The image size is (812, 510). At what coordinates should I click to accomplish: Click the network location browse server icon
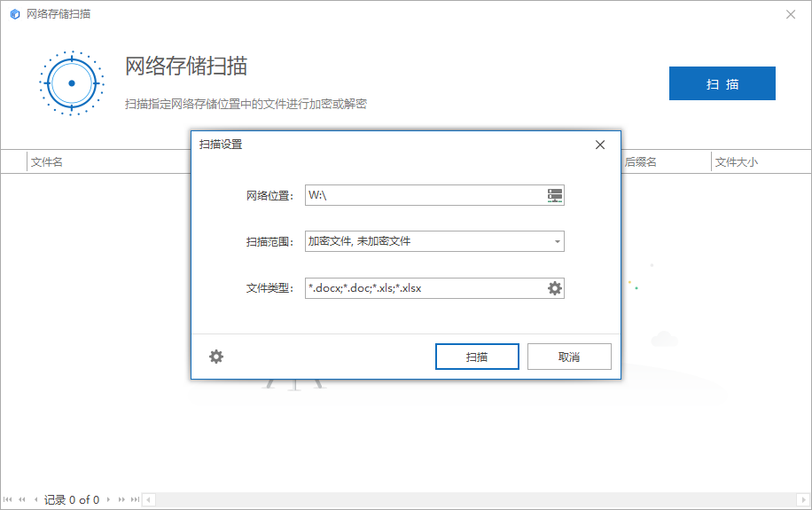(x=555, y=195)
